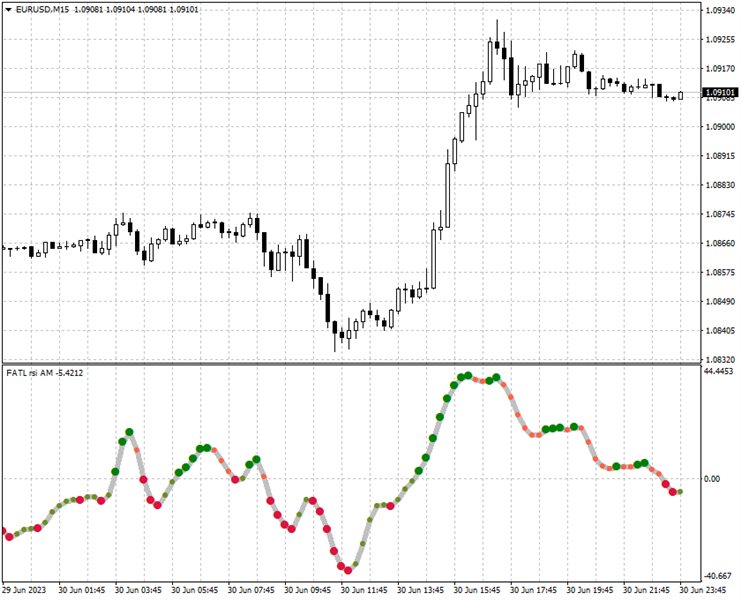Screen dimensions: 741x600
Task: Click the chart title dropdown triangle beside EURUSD,M15
Action: point(8,9)
